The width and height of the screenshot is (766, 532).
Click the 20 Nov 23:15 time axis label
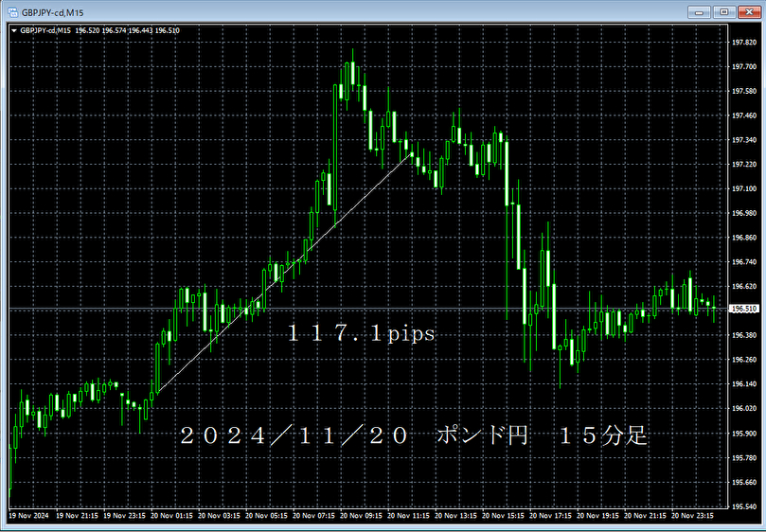click(x=693, y=516)
